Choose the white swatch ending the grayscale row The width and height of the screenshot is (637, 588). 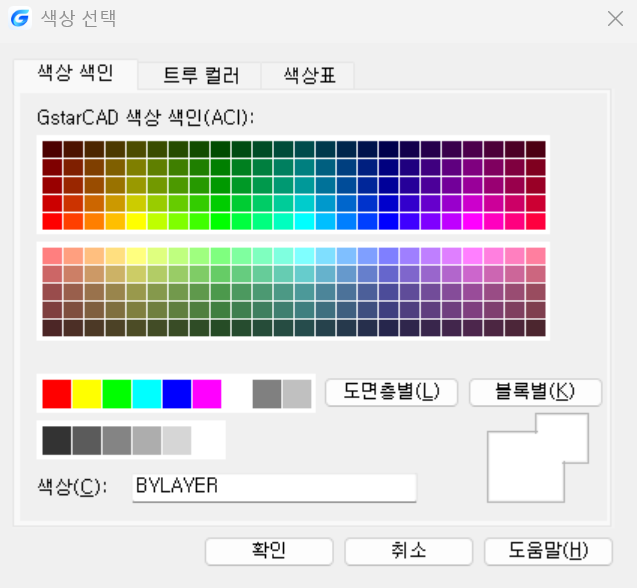pos(207,440)
